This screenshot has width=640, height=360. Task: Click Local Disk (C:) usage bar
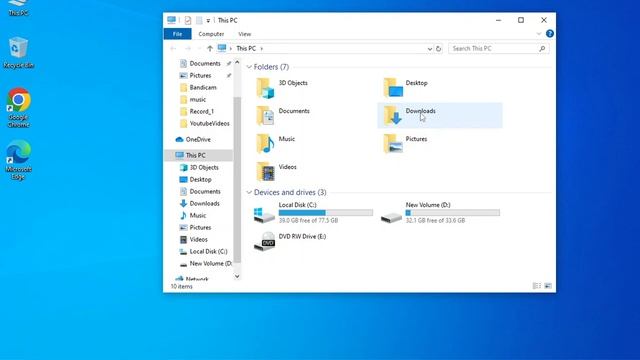(326, 213)
